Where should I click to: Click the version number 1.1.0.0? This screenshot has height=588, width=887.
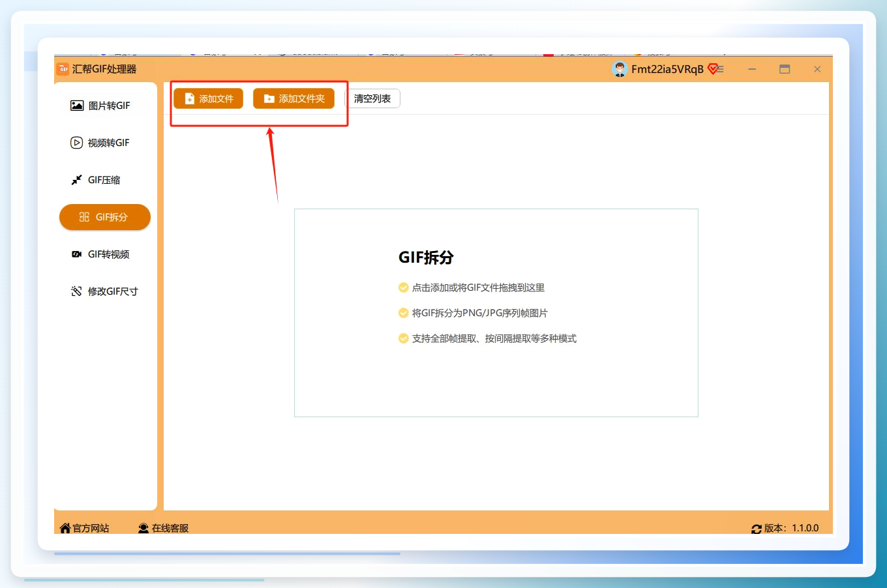coord(805,528)
